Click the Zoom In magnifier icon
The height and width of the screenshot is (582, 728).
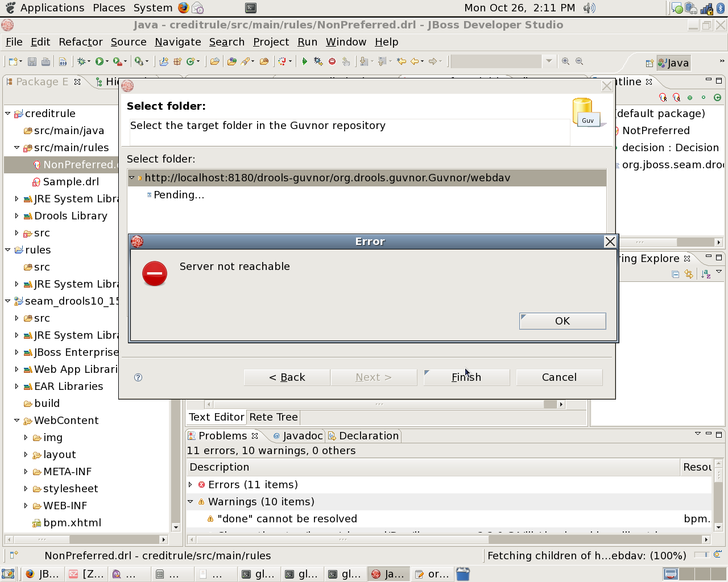tap(565, 61)
